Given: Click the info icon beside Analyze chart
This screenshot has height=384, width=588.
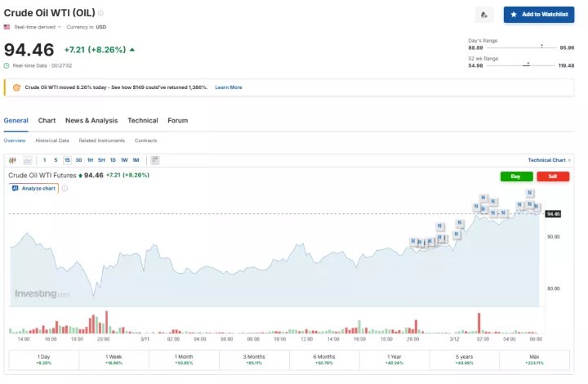Looking at the screenshot, I should (65, 188).
